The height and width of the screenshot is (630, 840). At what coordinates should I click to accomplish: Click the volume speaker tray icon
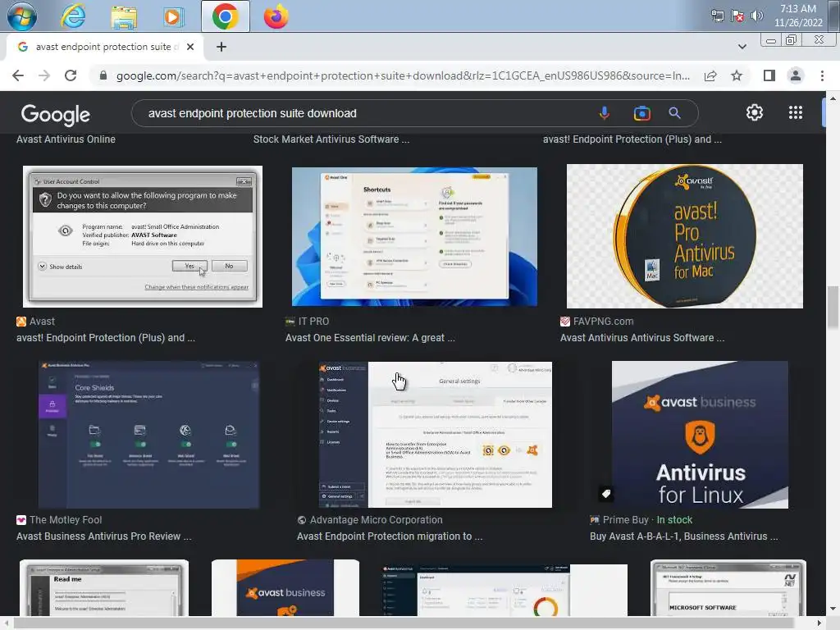(756, 16)
